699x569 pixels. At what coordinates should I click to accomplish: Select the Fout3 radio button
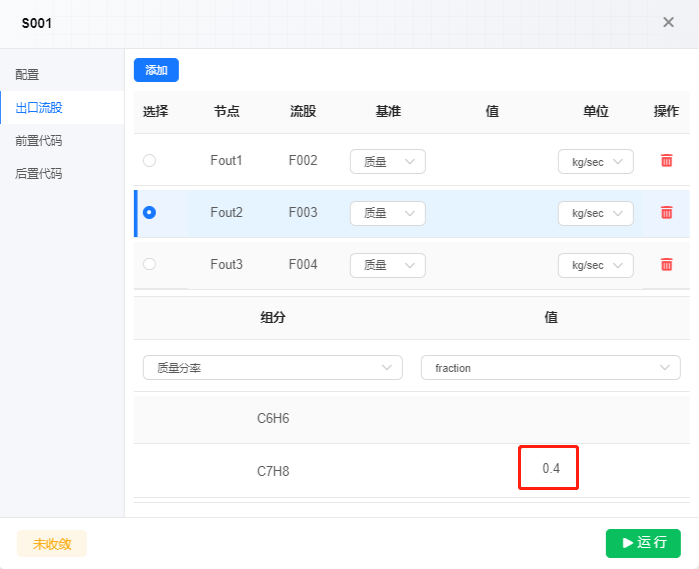click(x=149, y=264)
